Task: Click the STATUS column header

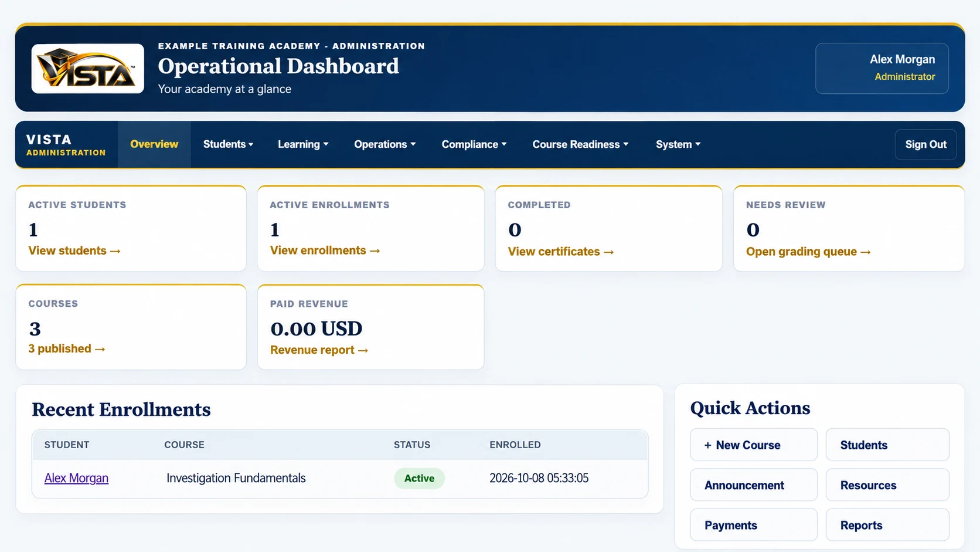Action: tap(412, 445)
